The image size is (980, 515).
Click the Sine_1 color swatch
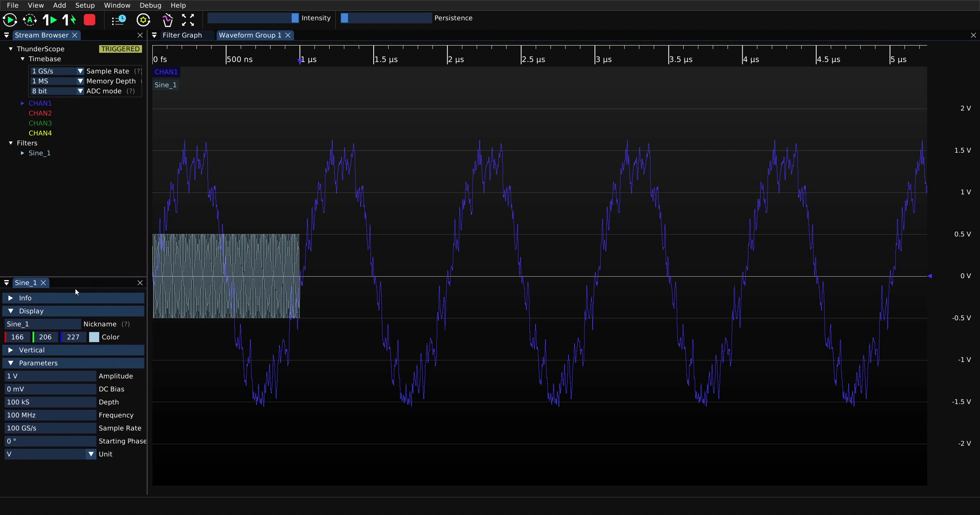click(94, 337)
